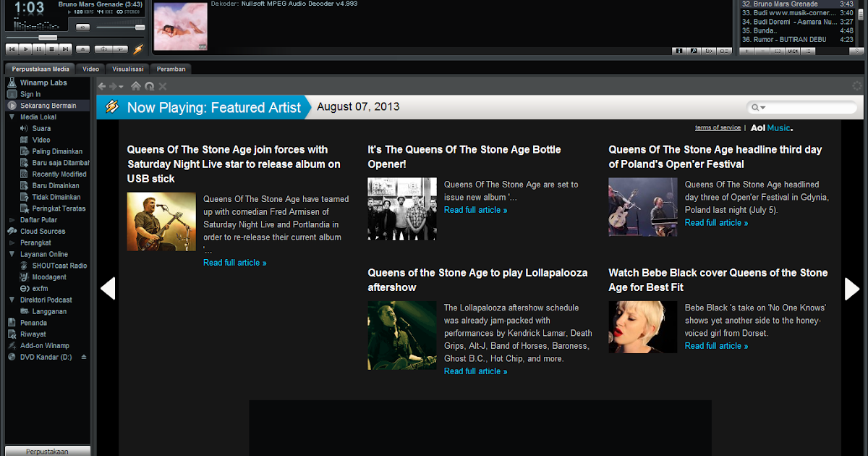Click the Eject open-file button

pyautogui.click(x=82, y=49)
